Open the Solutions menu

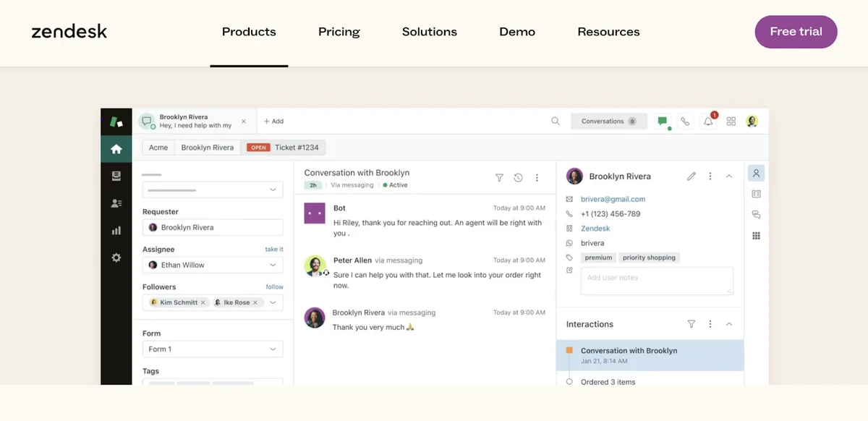point(430,32)
